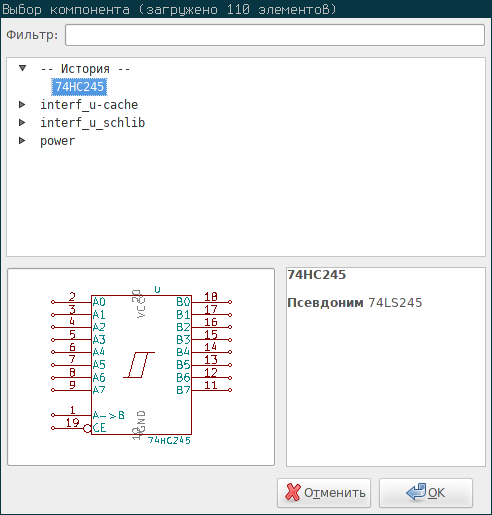Select the interf_u-cache library label

click(89, 105)
